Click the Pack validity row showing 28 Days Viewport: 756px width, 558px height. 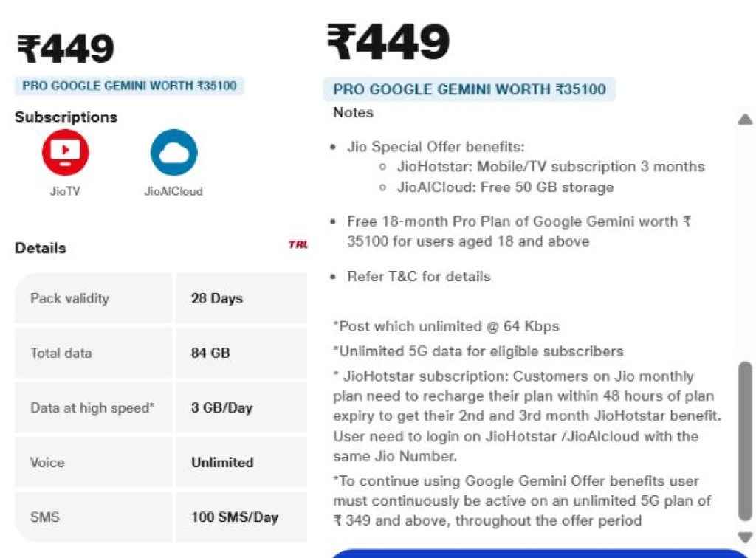pyautogui.click(x=159, y=298)
